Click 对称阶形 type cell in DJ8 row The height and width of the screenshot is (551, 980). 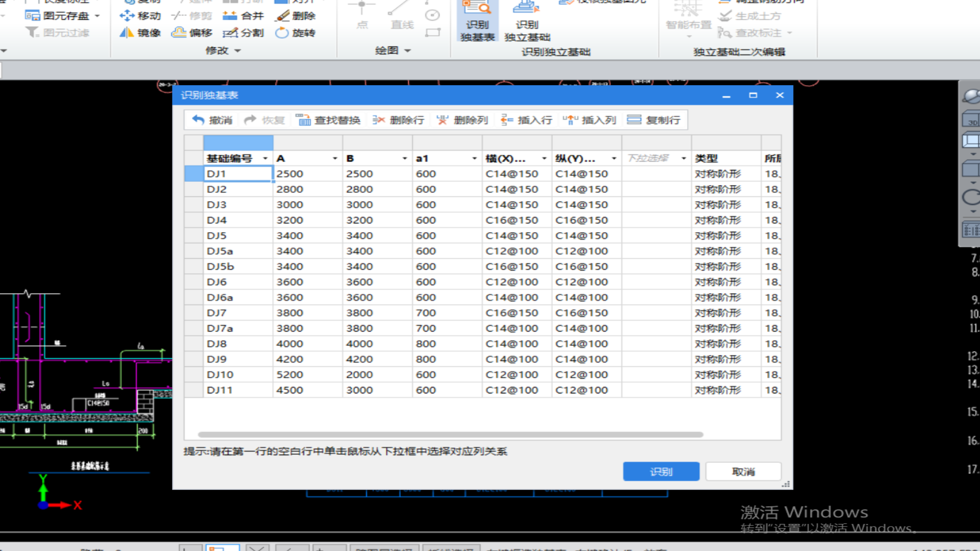pos(726,344)
